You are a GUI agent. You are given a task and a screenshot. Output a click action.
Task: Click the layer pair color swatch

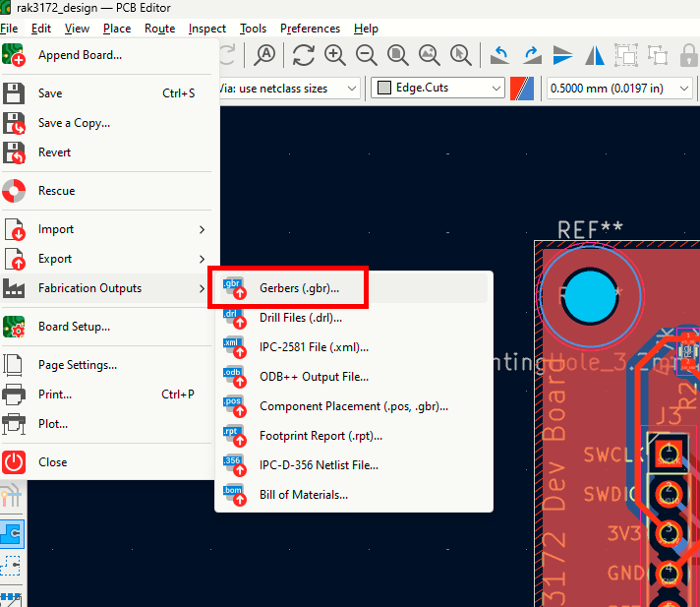tap(522, 89)
